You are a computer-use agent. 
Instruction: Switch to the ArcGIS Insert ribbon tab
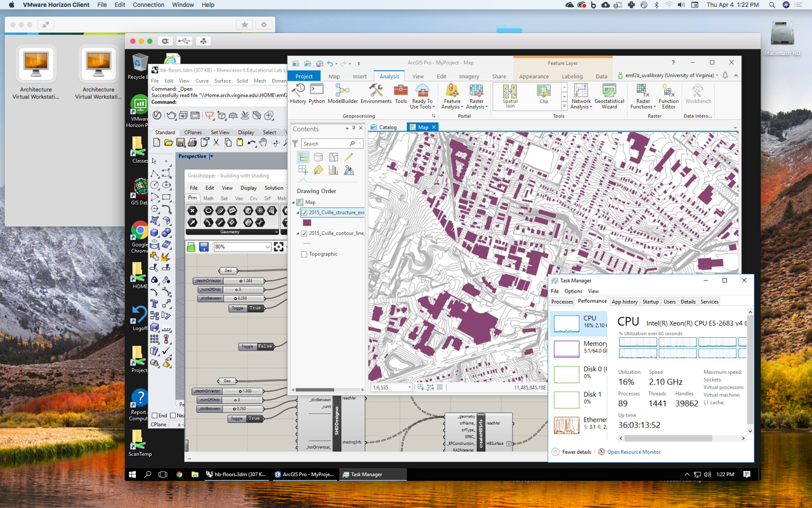coord(360,76)
